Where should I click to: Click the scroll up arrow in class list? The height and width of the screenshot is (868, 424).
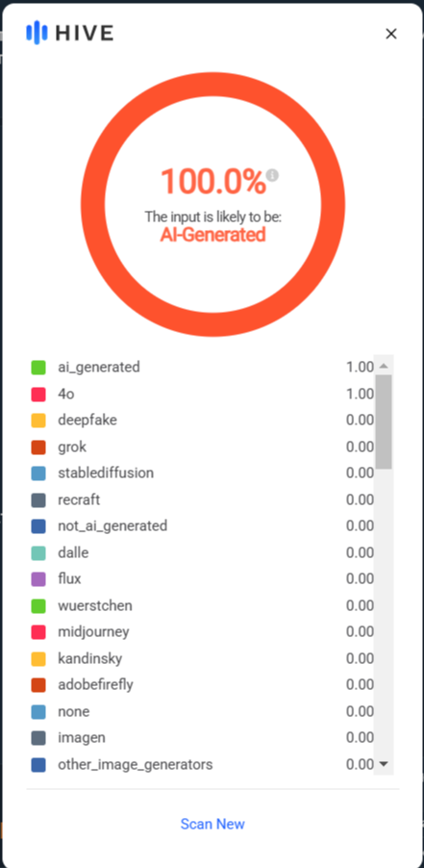coord(384,366)
